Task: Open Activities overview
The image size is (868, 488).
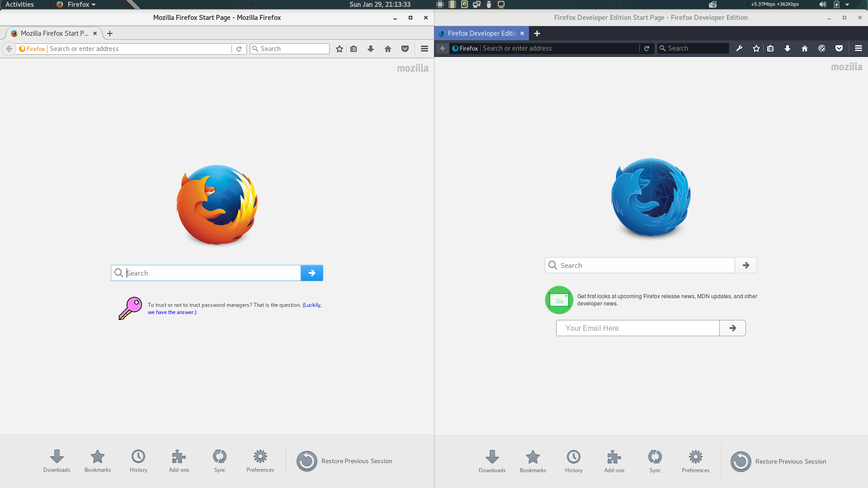Action: coord(19,5)
